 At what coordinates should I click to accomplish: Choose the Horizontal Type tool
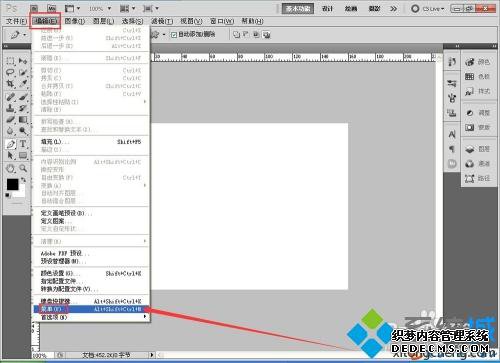point(23,144)
